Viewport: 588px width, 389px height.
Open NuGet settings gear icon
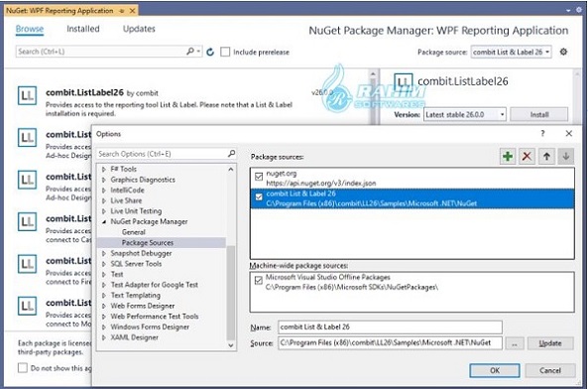pos(563,52)
